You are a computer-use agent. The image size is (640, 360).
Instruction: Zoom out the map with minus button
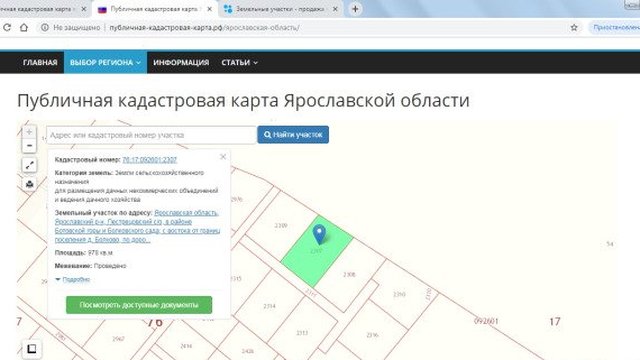[29, 146]
